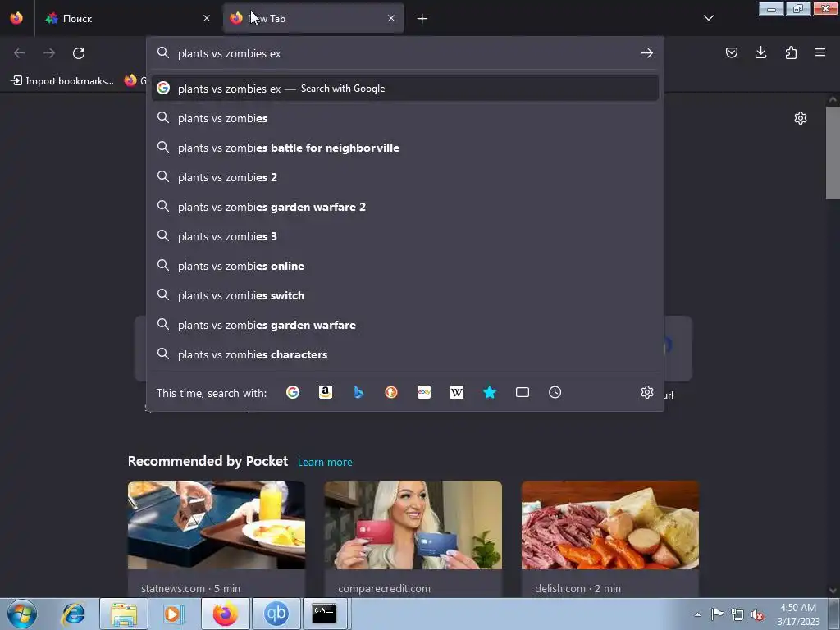Screen dimensions: 840x630
Task: Click in the address bar text field
Action: click(404, 53)
